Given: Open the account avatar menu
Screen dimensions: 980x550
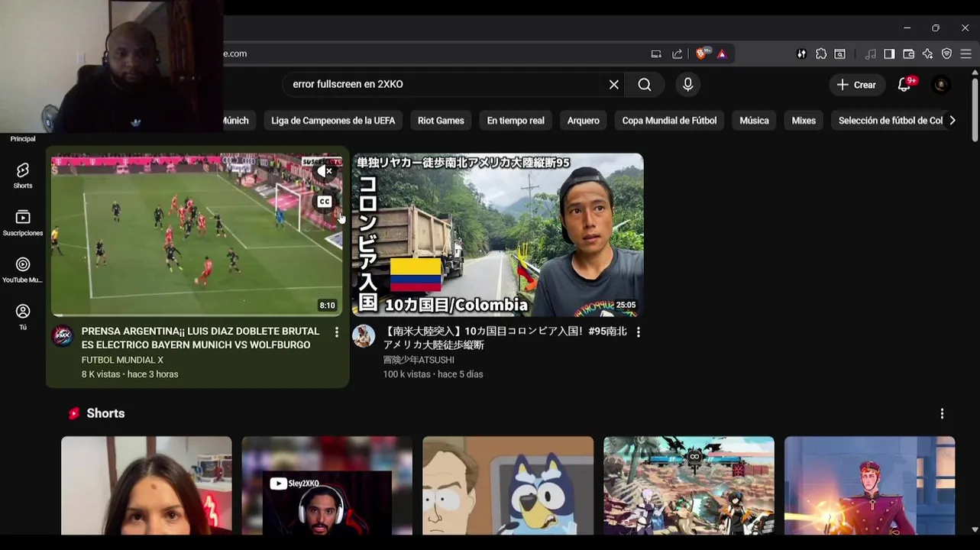Looking at the screenshot, I should coord(941,85).
